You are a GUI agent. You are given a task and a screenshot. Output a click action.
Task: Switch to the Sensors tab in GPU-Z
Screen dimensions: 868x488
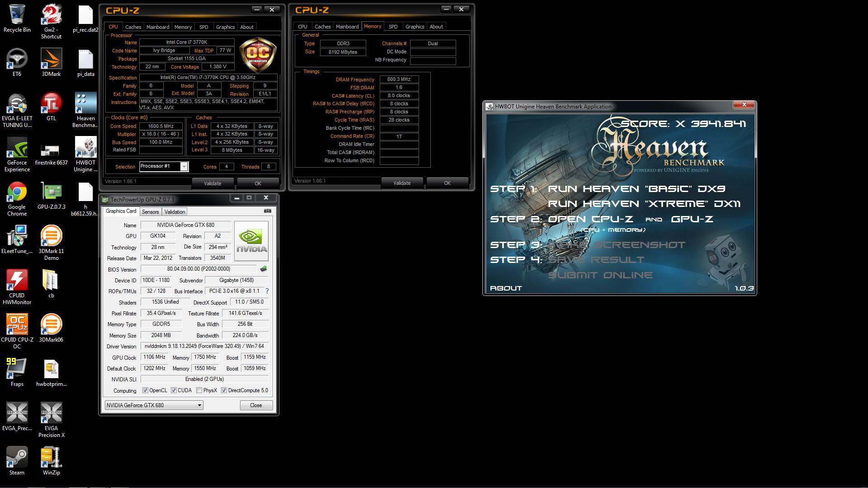[150, 212]
